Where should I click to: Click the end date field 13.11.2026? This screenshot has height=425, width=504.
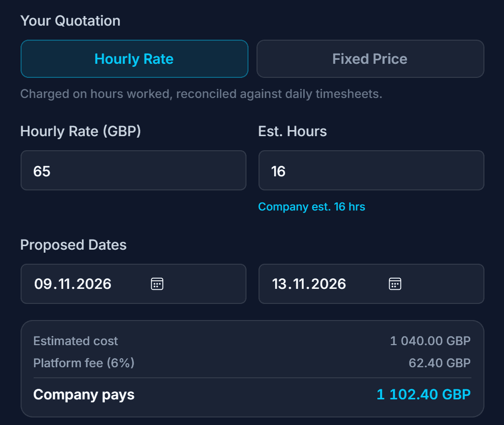(x=371, y=284)
